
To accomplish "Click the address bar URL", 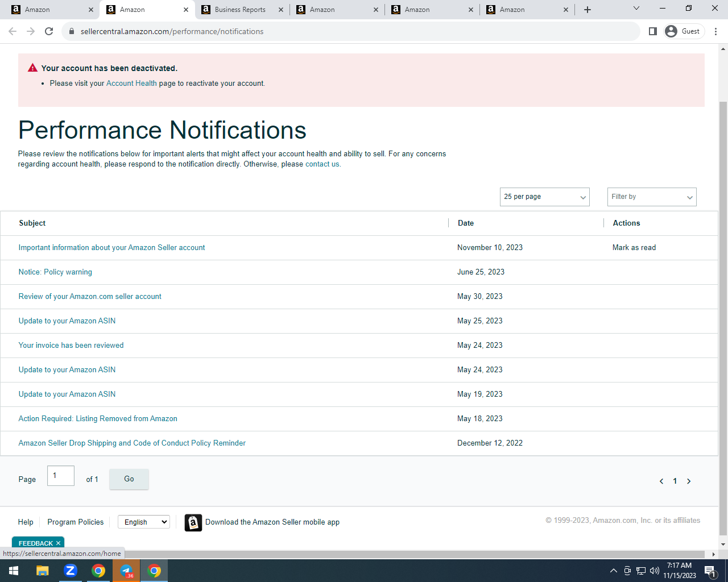I will (x=172, y=31).
